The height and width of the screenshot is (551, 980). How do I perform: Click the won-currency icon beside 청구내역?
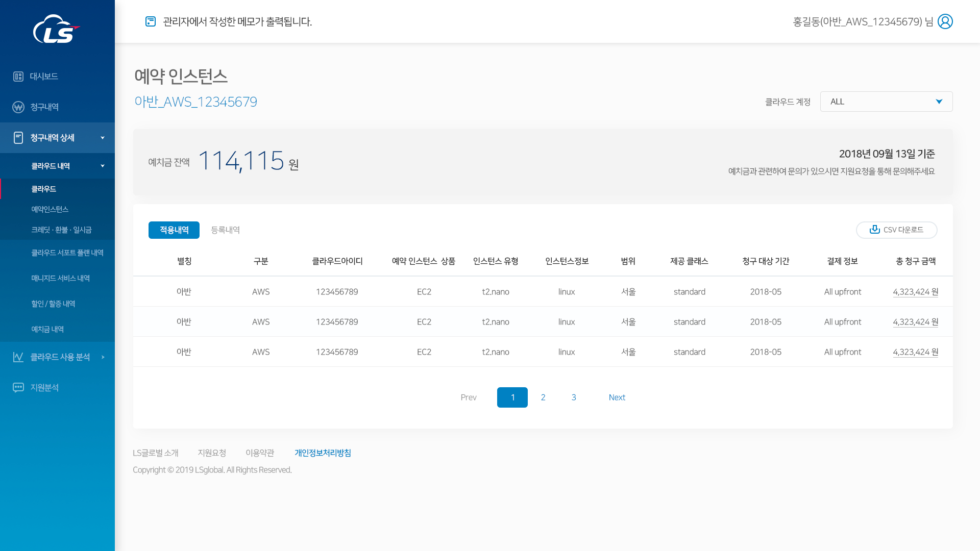point(18,107)
